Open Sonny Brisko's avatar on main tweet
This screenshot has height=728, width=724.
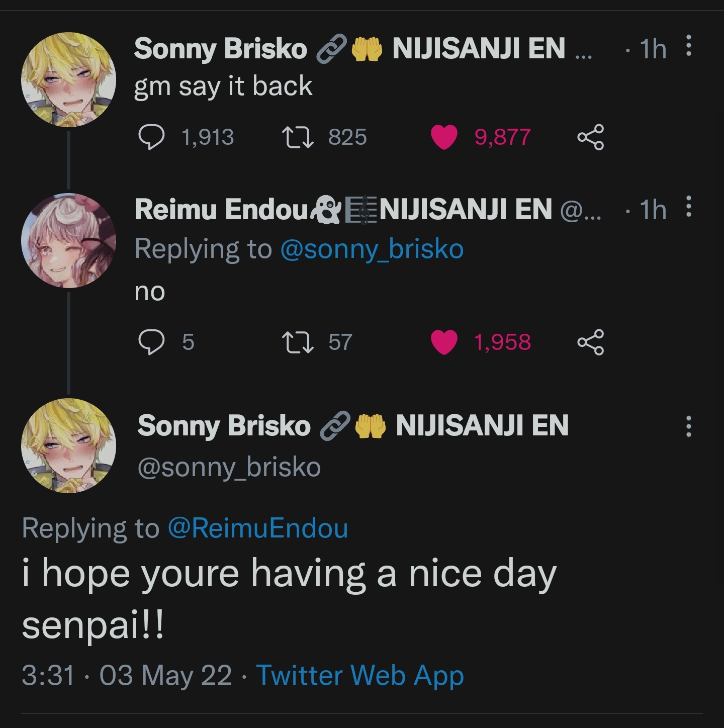pyautogui.click(x=68, y=445)
